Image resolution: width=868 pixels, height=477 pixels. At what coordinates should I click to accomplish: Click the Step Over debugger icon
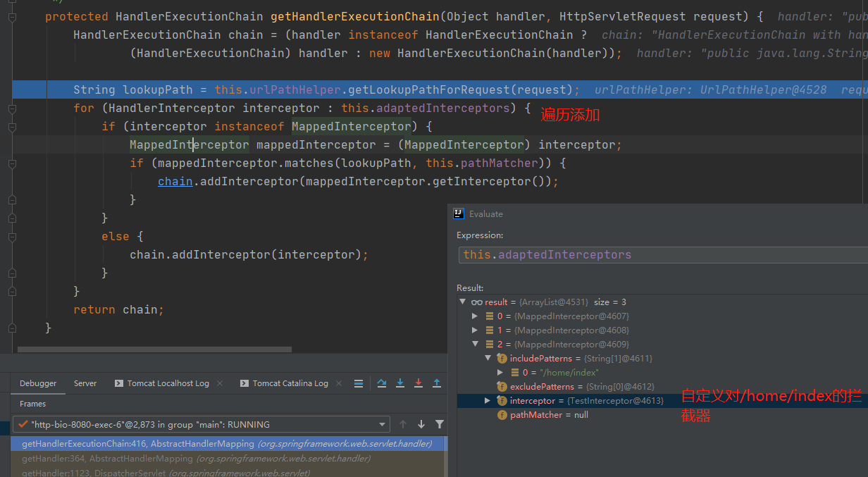pyautogui.click(x=382, y=383)
